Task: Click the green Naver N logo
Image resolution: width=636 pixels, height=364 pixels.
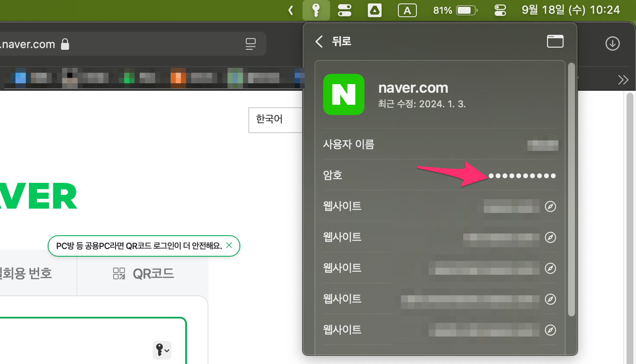Action: point(344,94)
